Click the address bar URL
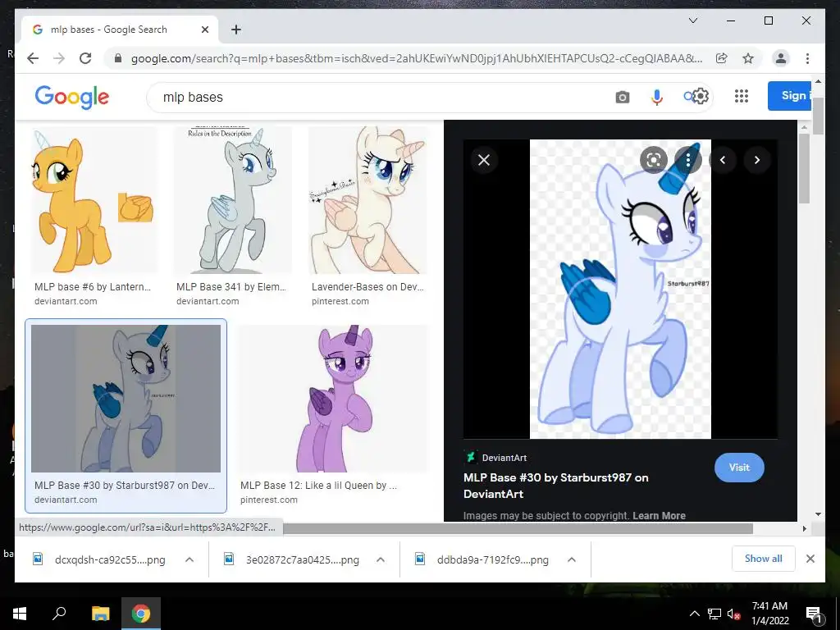The image size is (840, 630). point(416,58)
